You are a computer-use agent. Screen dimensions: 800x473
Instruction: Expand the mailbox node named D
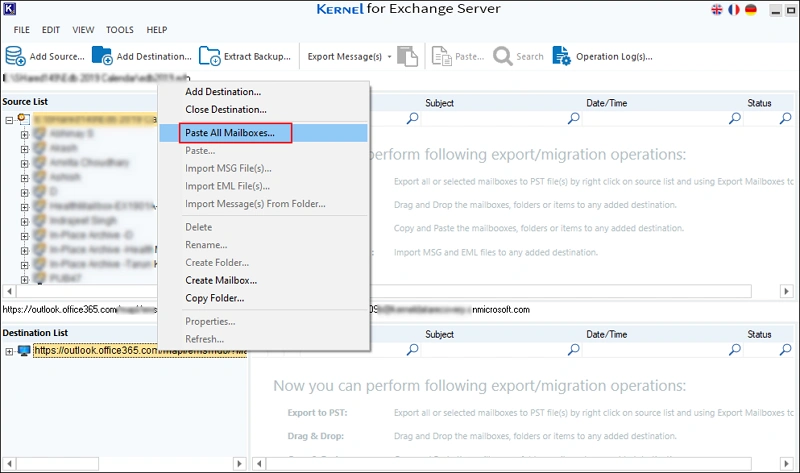tap(24, 193)
